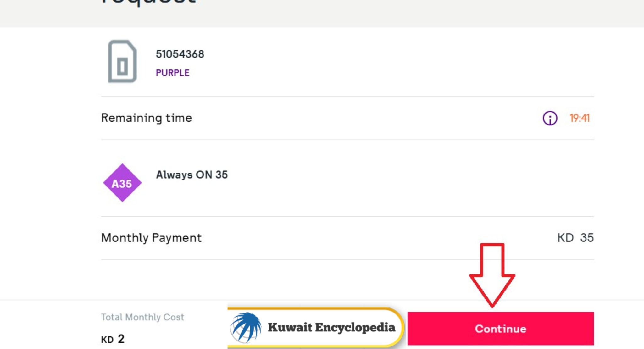The image size is (644, 349).
Task: Click the Total Monthly Cost label
Action: (x=142, y=317)
